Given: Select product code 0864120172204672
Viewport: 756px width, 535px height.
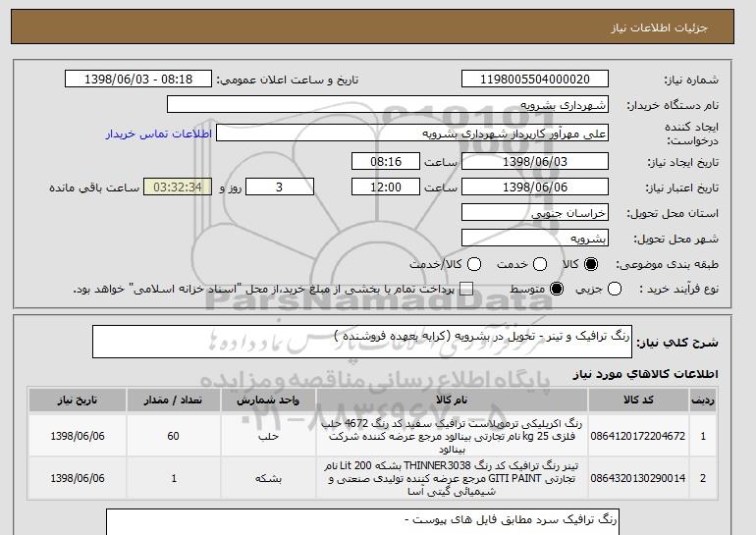Looking at the screenshot, I should [638, 436].
